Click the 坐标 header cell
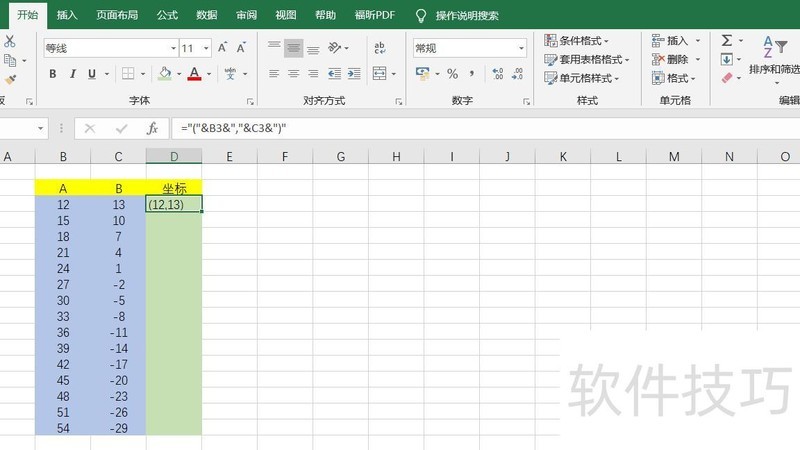The height and width of the screenshot is (450, 800). [x=174, y=188]
